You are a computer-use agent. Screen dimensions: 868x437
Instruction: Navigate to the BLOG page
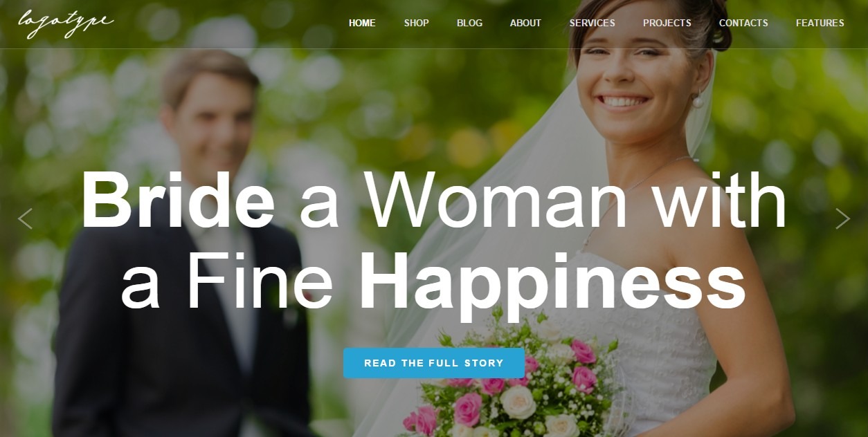(x=469, y=23)
